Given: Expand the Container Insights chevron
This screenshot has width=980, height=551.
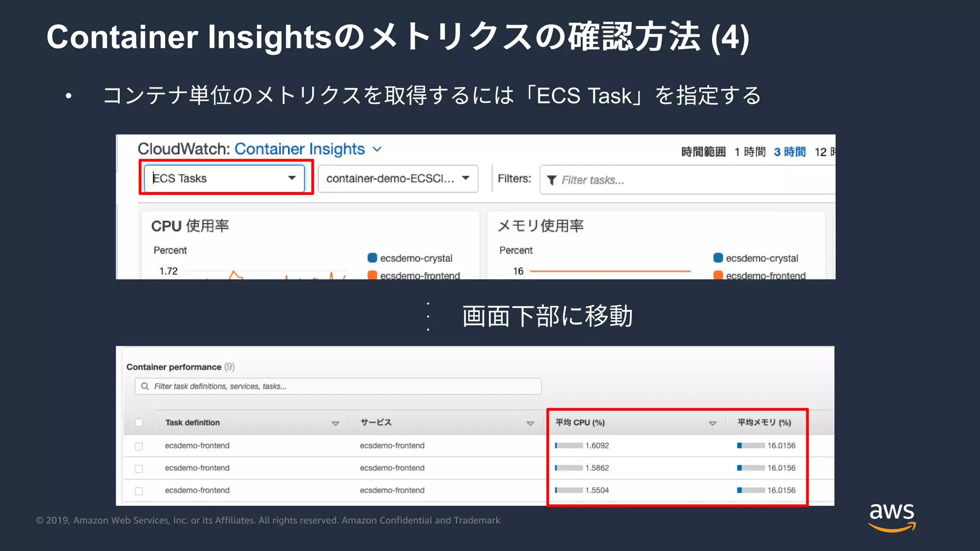Looking at the screenshot, I should tap(377, 149).
